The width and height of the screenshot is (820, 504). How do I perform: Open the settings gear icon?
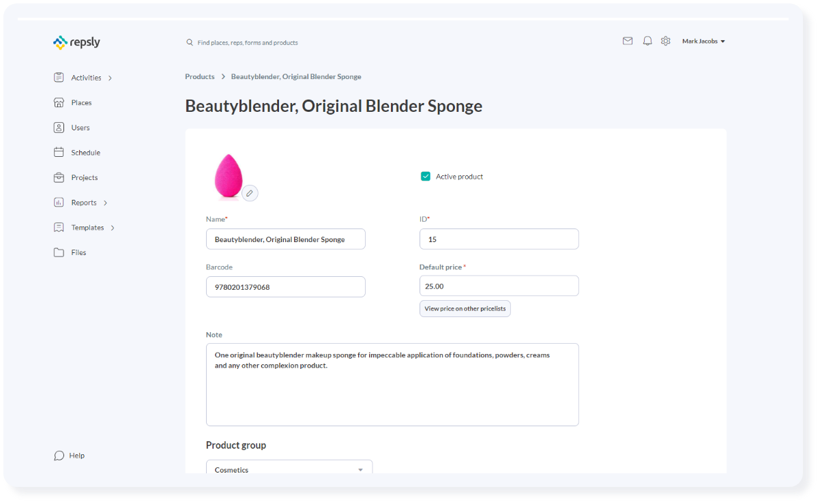coord(666,41)
